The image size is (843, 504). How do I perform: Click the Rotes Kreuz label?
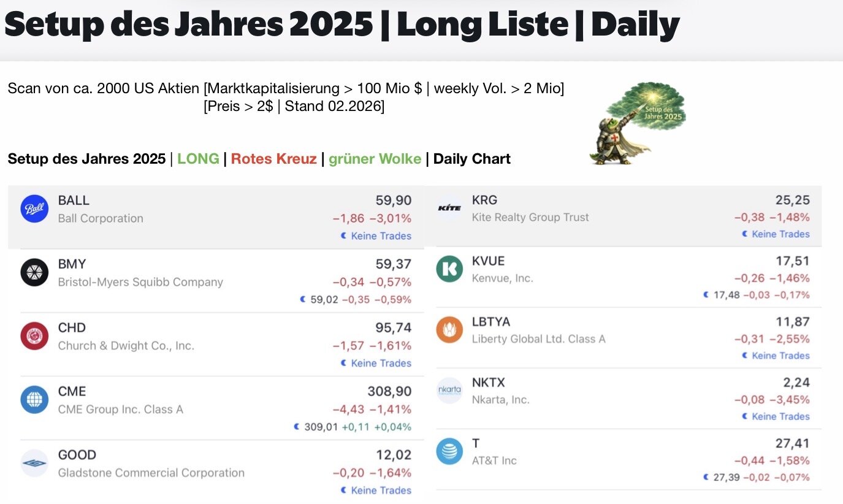click(x=274, y=159)
